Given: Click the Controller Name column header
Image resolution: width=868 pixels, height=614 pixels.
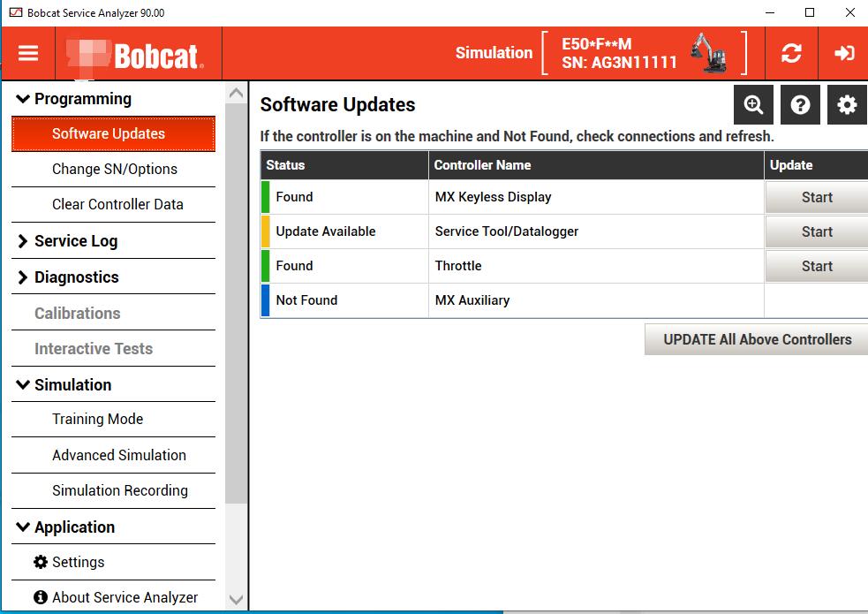Looking at the screenshot, I should coord(596,165).
